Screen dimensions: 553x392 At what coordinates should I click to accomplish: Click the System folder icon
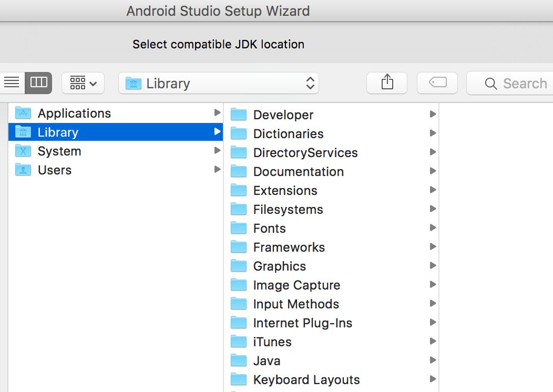tap(23, 151)
